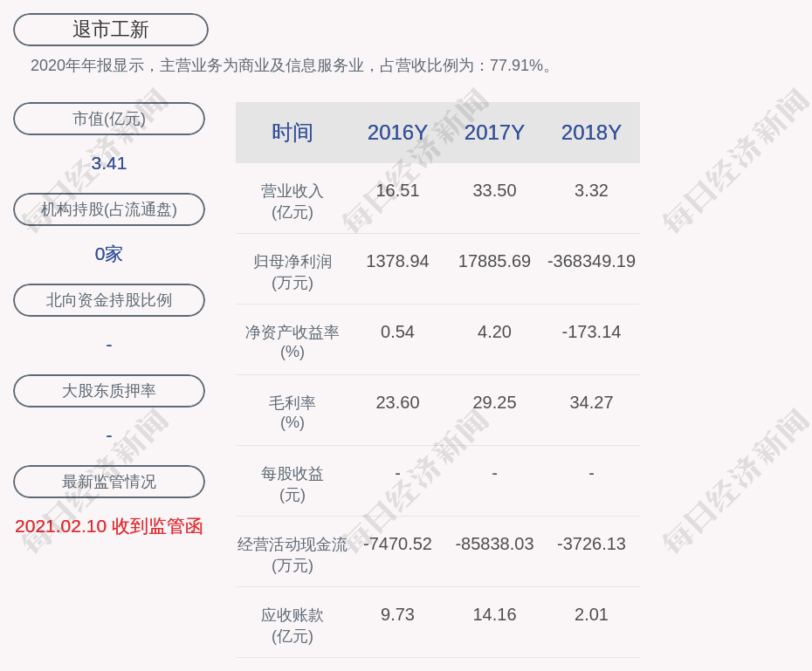Select revenue value 3.32
The height and width of the screenshot is (671, 812).
(591, 190)
